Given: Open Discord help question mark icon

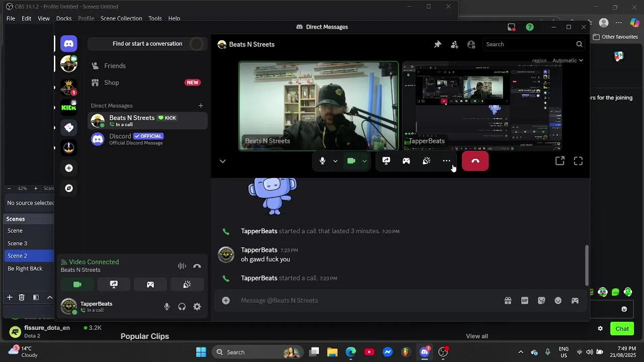Looking at the screenshot, I should pos(530,27).
